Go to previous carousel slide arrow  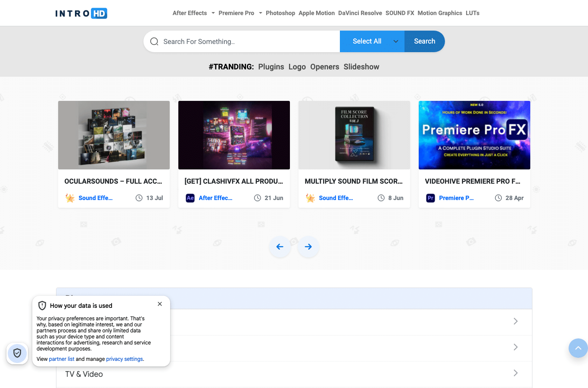(x=280, y=247)
